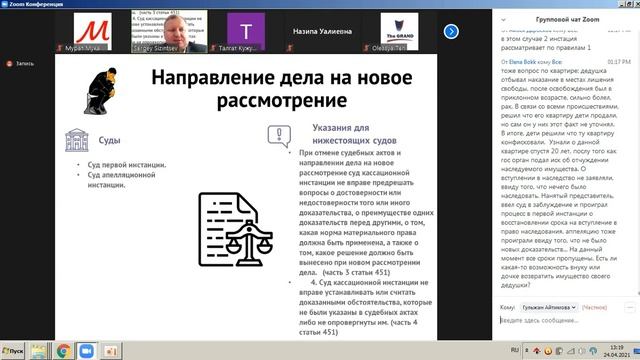This screenshot has height=360, width=640.
Task: Collapse the Групповой чат Zoom panel chevron
Action: coord(503,19)
